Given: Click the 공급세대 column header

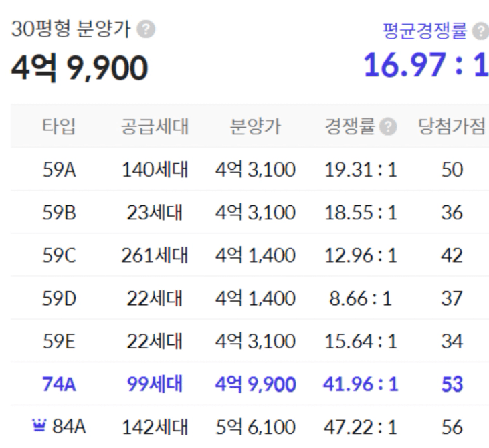Looking at the screenshot, I should click(x=155, y=126).
